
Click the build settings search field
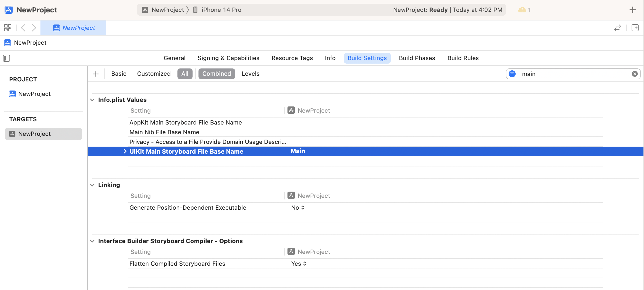[x=573, y=74]
